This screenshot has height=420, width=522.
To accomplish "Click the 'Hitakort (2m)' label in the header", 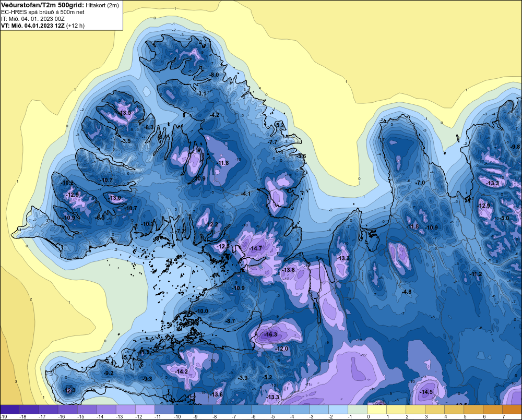I will click(x=102, y=5).
